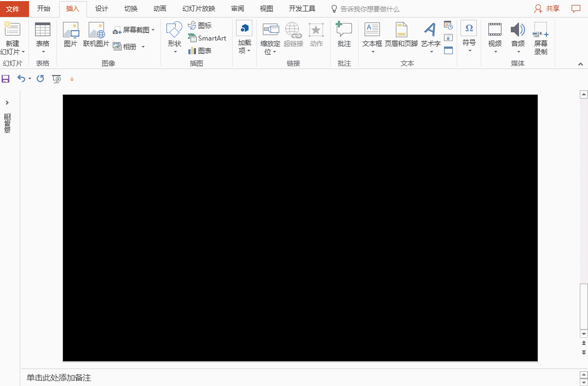Click the 动作 action icon
588x386 pixels.
(316, 30)
